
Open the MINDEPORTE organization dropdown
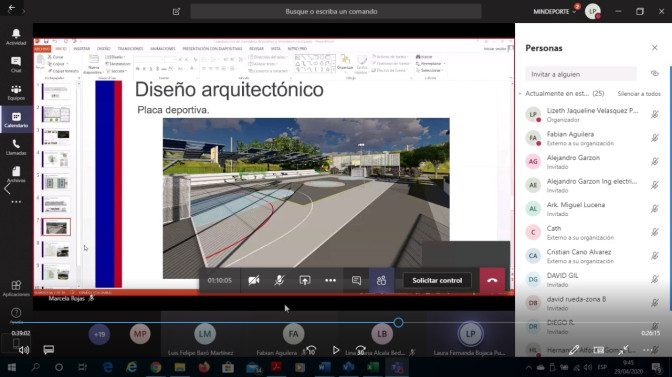click(x=555, y=12)
